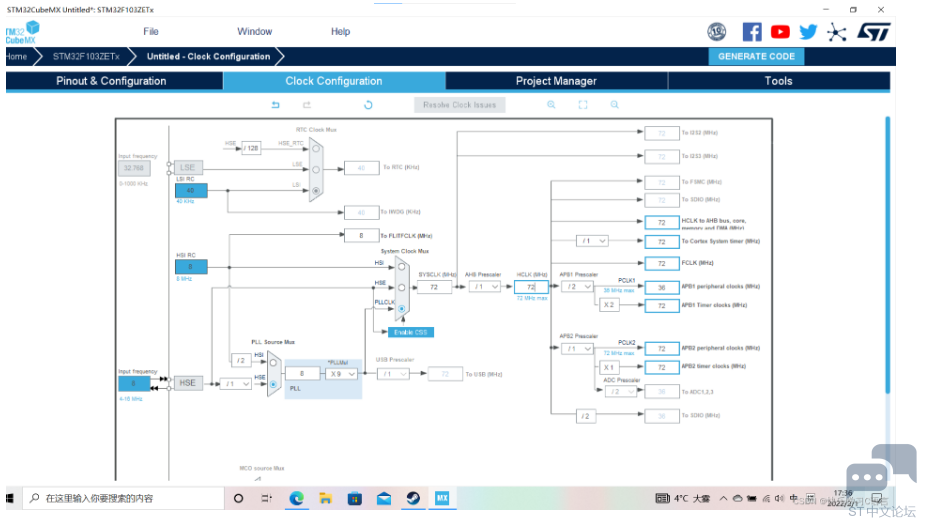Viewport: 925px width, 527px height.
Task: Click the redo arrow in clock toolbar
Action: (307, 105)
